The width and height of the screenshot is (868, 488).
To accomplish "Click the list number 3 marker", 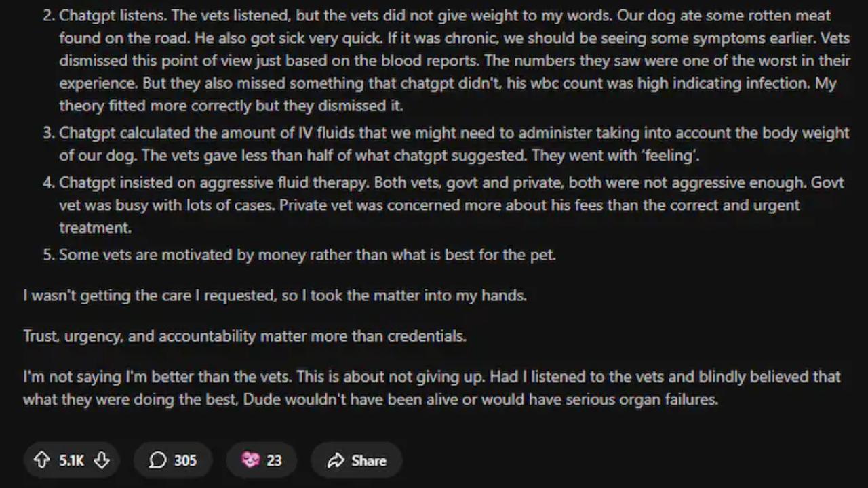I will point(49,133).
